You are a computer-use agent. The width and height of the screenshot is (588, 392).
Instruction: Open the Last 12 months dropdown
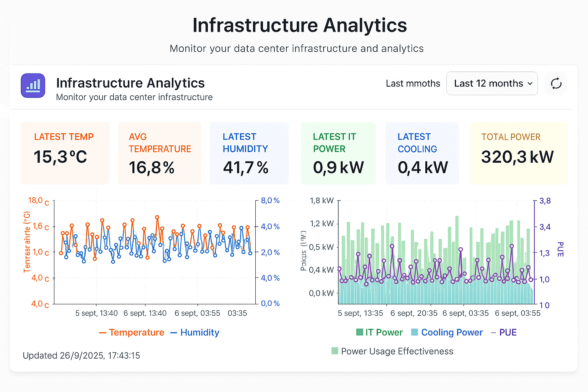pos(492,83)
